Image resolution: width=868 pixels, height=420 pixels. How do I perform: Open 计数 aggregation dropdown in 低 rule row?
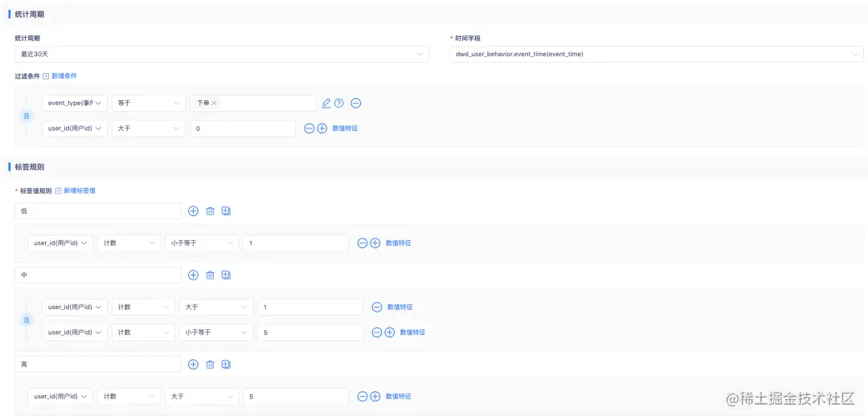click(129, 243)
